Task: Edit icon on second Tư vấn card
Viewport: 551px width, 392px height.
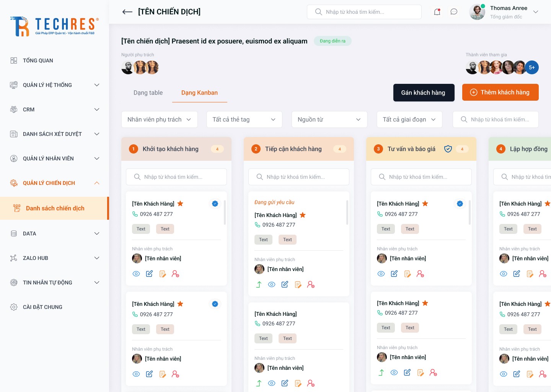Action: [407, 372]
